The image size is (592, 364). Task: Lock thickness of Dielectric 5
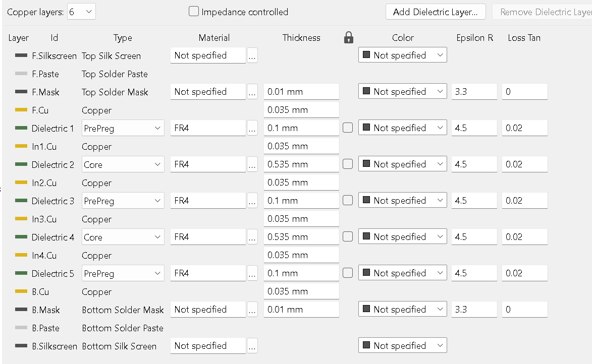(x=348, y=273)
